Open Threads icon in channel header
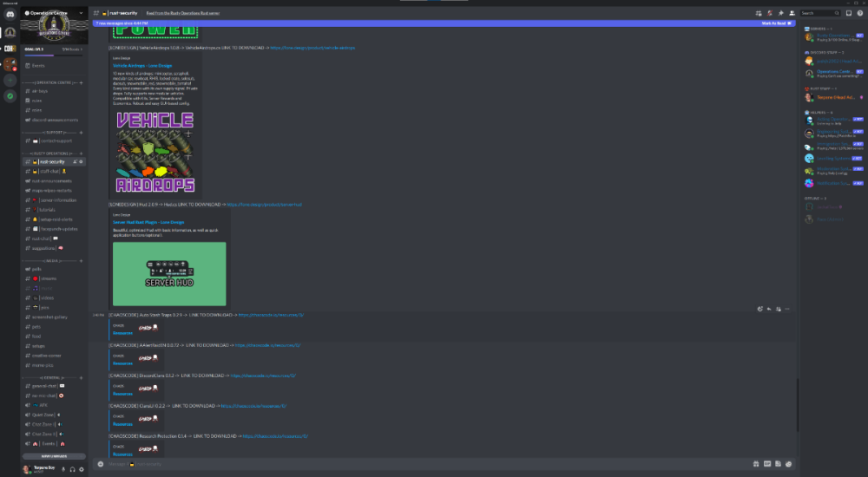Screen dimensions: 868x477 point(759,13)
